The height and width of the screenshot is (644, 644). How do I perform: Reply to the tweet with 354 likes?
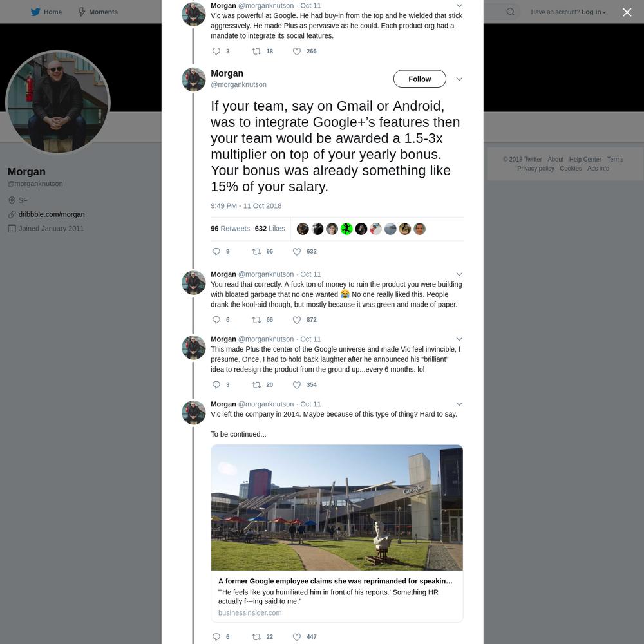coord(216,385)
